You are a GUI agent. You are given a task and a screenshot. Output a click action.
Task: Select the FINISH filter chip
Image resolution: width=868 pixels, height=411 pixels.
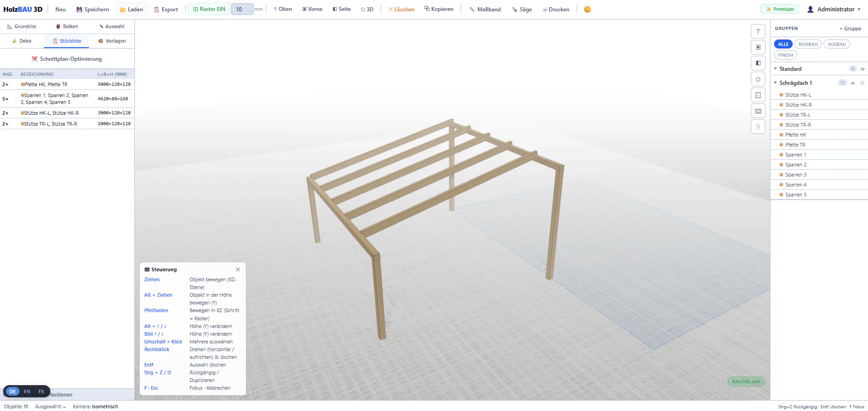(x=785, y=55)
